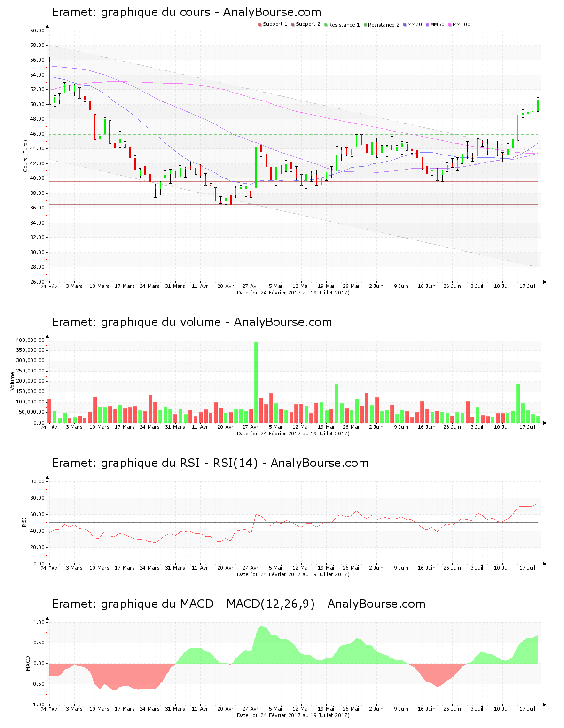Click the 'graphique du MACD - MACD(12,26,9)' title

208,604
